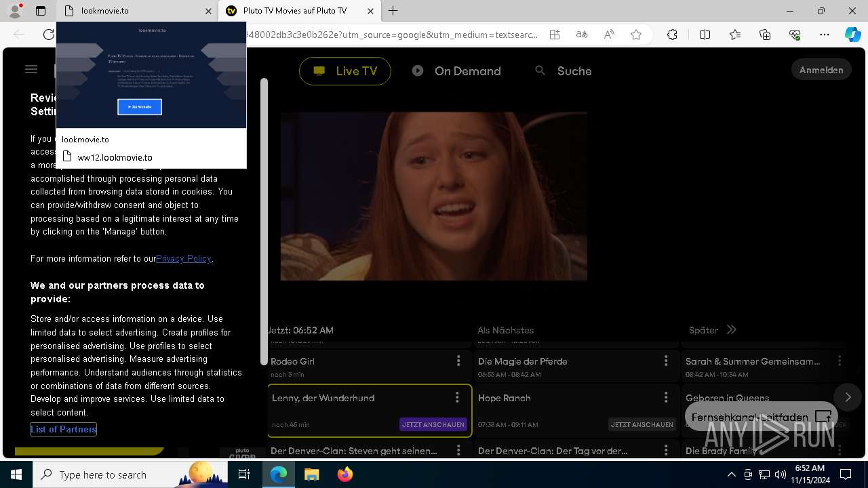The height and width of the screenshot is (488, 868).
Task: Open options menu for Rodeo Girl
Action: point(458,361)
